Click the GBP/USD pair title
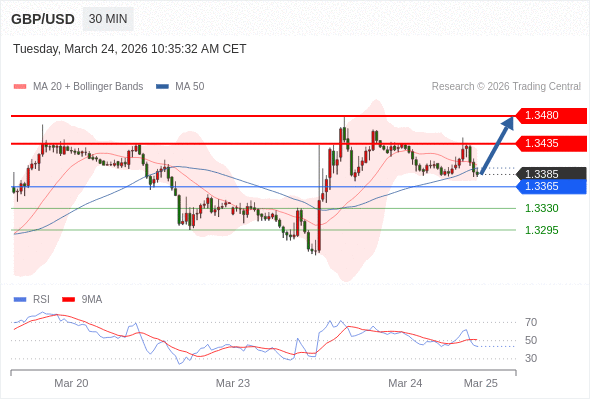Viewport: 590px width, 400px height. coord(43,19)
